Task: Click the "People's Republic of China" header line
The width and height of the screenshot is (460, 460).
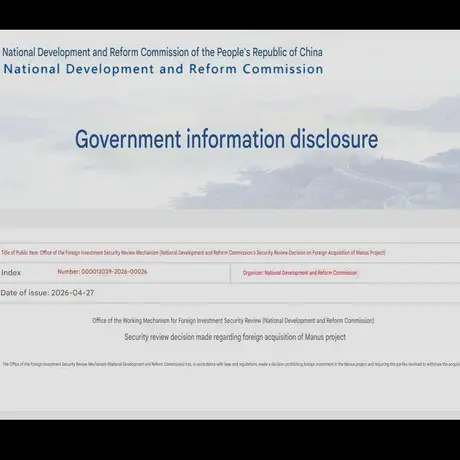Action: (162, 52)
